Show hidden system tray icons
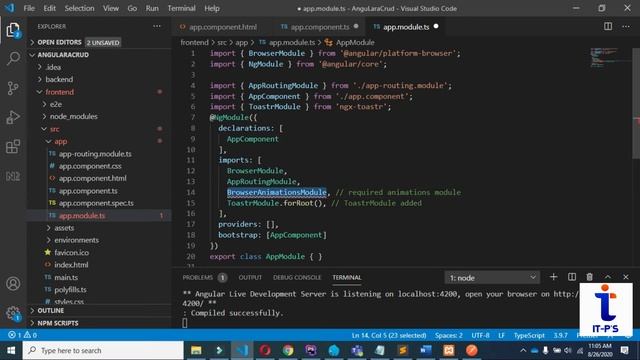The width and height of the screenshot is (640, 360). (523, 350)
